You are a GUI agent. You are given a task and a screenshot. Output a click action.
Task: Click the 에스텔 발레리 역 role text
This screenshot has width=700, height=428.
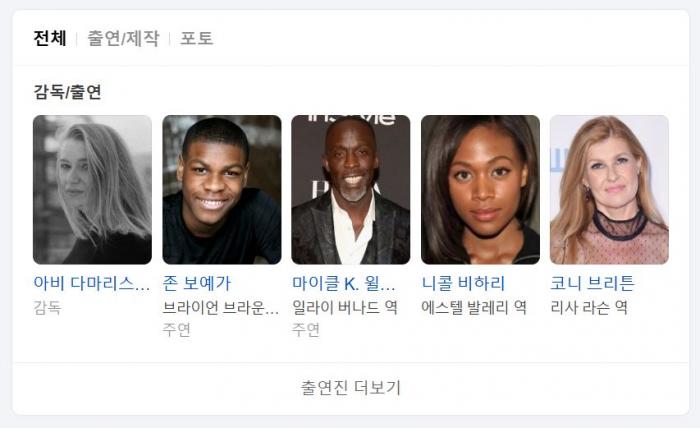[x=474, y=307]
